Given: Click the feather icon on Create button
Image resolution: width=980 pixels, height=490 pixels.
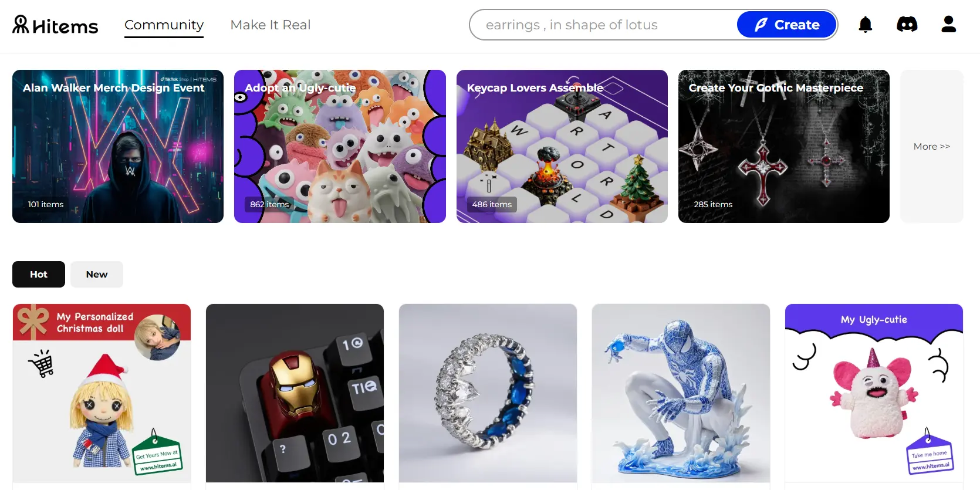Looking at the screenshot, I should point(761,25).
